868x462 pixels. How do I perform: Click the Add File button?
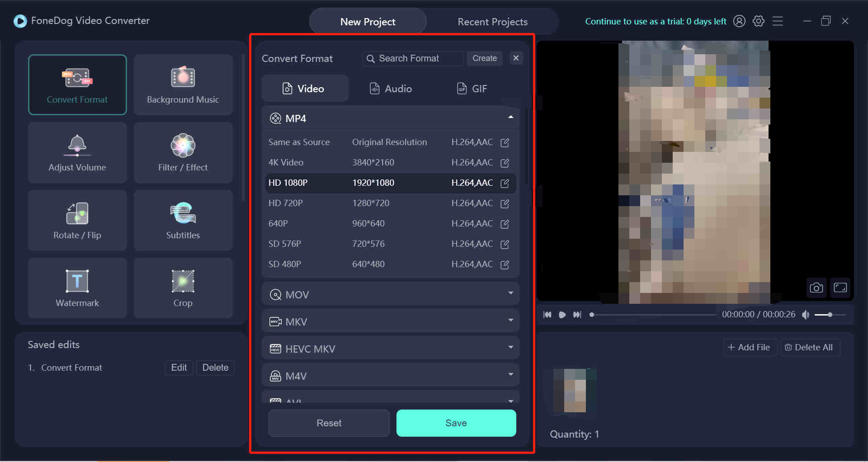pos(750,347)
